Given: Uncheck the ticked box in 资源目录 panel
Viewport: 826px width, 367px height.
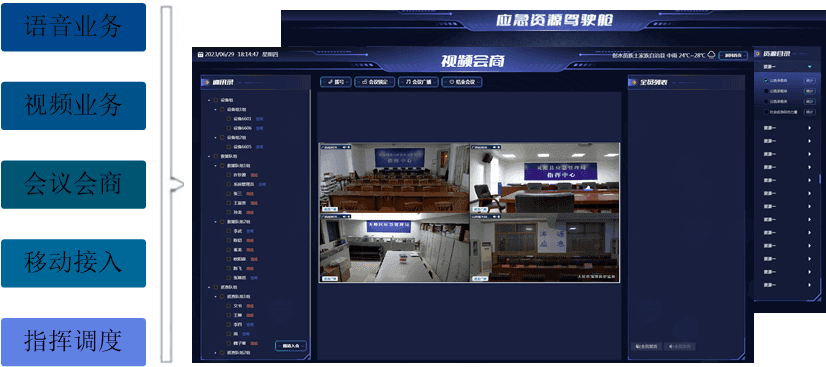Looking at the screenshot, I should (766, 81).
